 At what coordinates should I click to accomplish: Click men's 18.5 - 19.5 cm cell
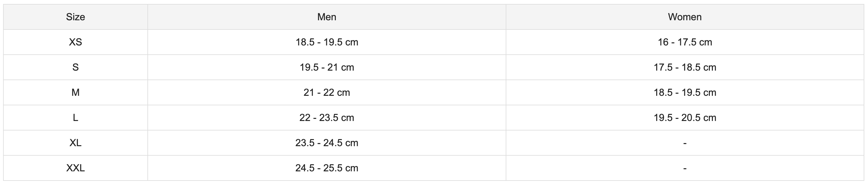[x=327, y=42]
